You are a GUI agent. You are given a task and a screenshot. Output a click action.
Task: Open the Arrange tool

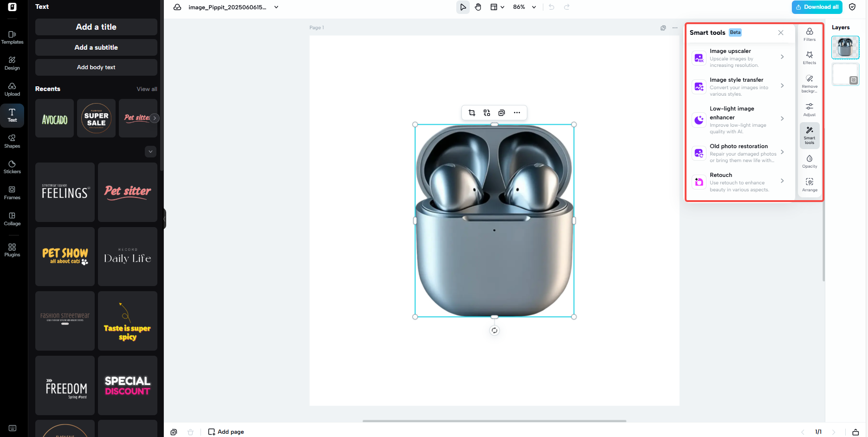(x=810, y=185)
